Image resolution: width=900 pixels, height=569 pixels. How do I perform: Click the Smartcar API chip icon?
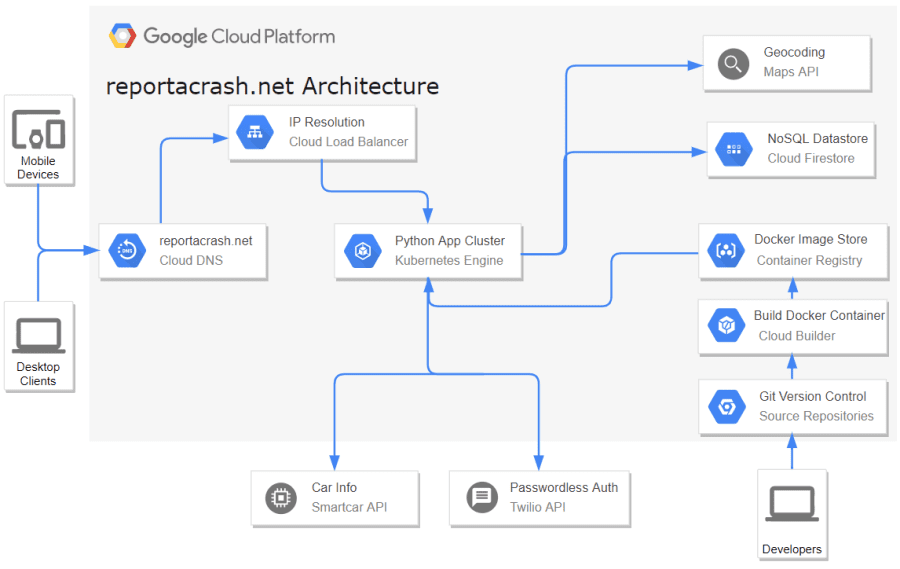tap(281, 498)
